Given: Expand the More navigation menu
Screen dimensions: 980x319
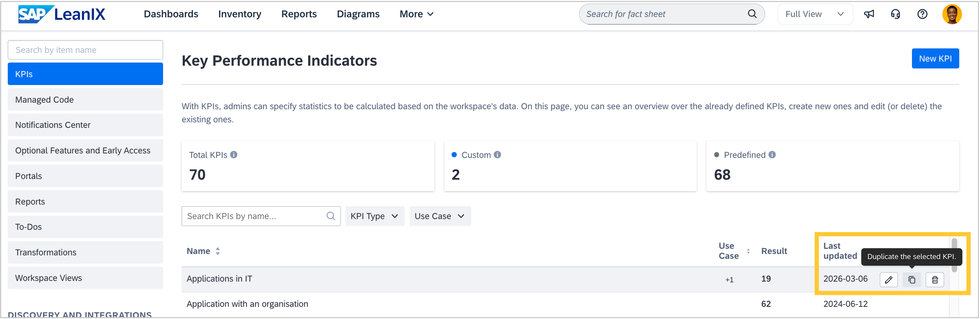Looking at the screenshot, I should (416, 14).
